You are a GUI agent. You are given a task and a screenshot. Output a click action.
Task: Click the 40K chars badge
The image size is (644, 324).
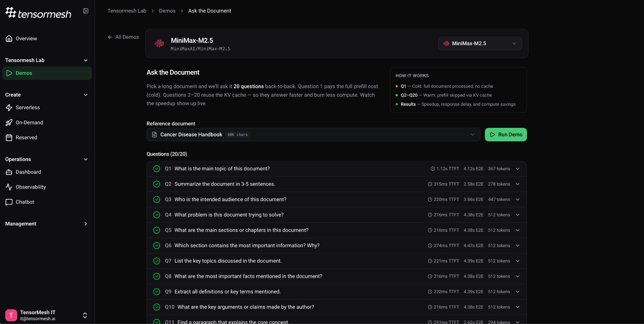pos(237,135)
